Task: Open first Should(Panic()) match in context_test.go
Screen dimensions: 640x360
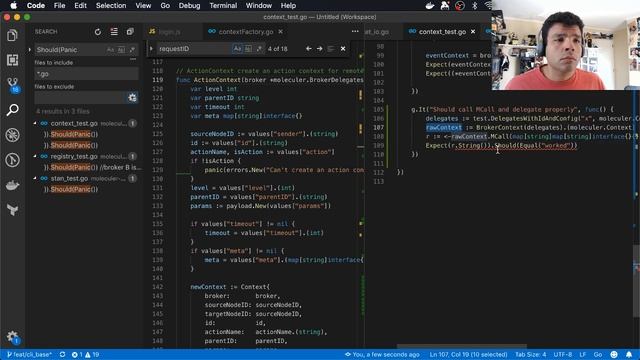Action: point(71,134)
